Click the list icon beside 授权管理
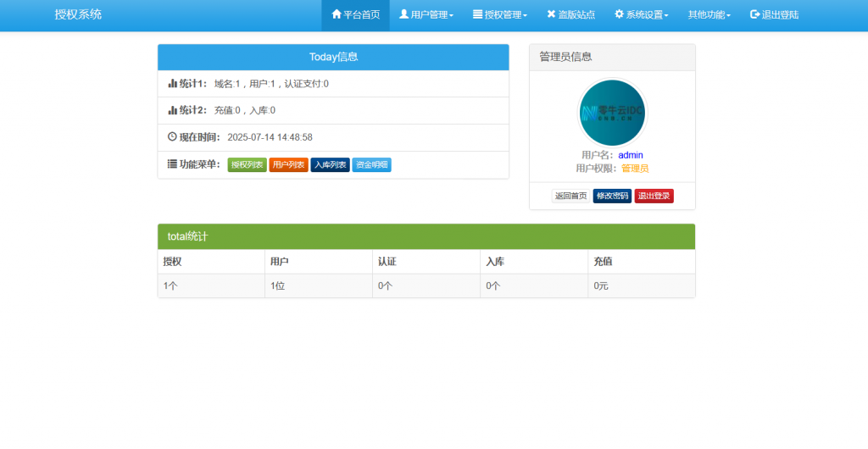Viewport: 868px width, 449px height. pos(477,14)
